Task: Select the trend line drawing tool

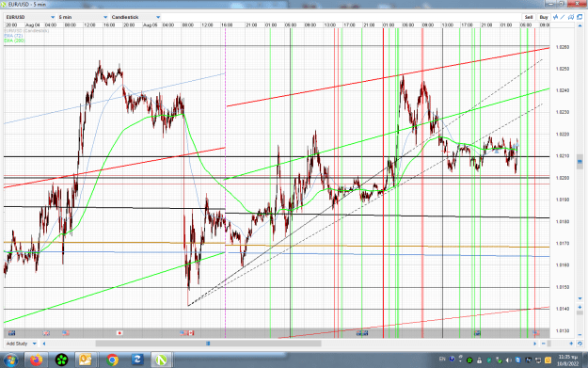Action: 563,17
